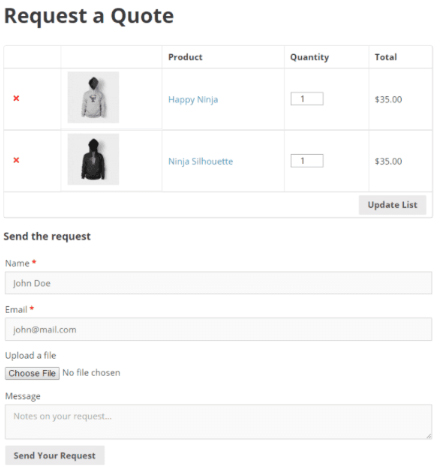Image resolution: width=440 pixels, height=468 pixels.
Task: Click the Product column header
Action: pos(185,57)
